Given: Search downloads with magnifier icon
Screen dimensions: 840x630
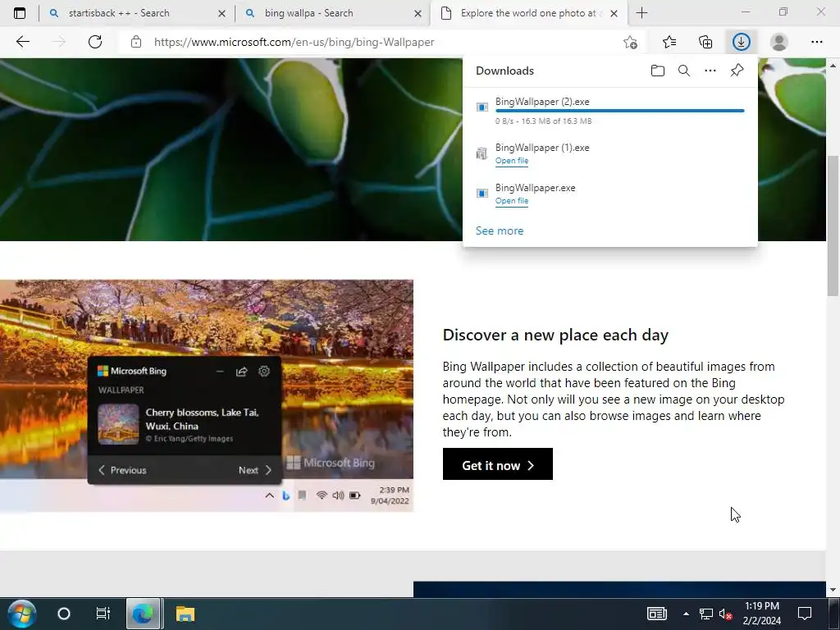Looking at the screenshot, I should [684, 71].
